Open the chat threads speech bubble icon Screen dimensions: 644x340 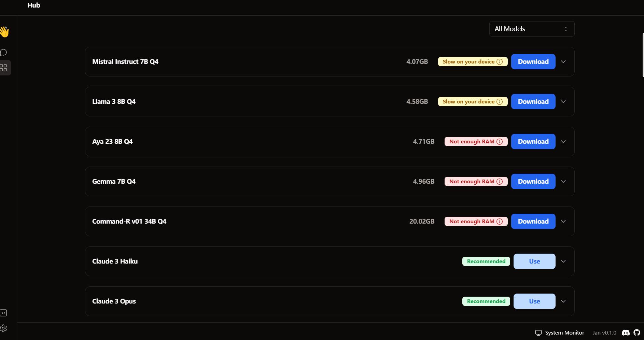(3, 52)
